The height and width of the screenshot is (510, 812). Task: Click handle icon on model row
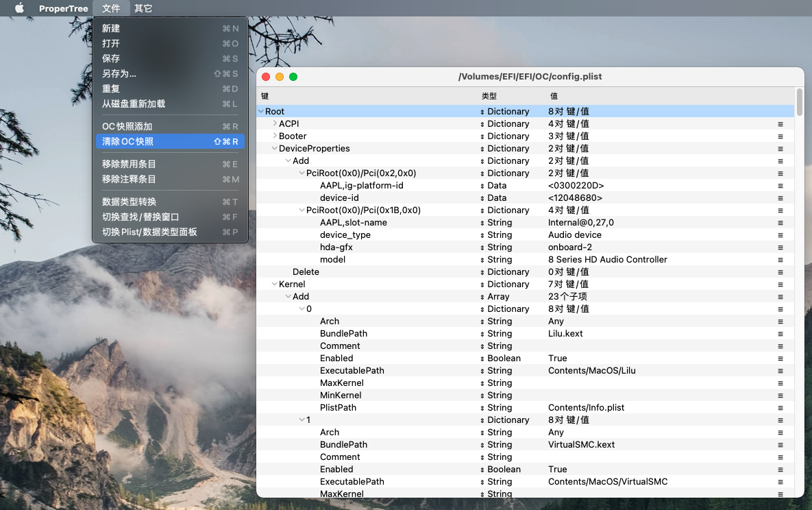[780, 260]
